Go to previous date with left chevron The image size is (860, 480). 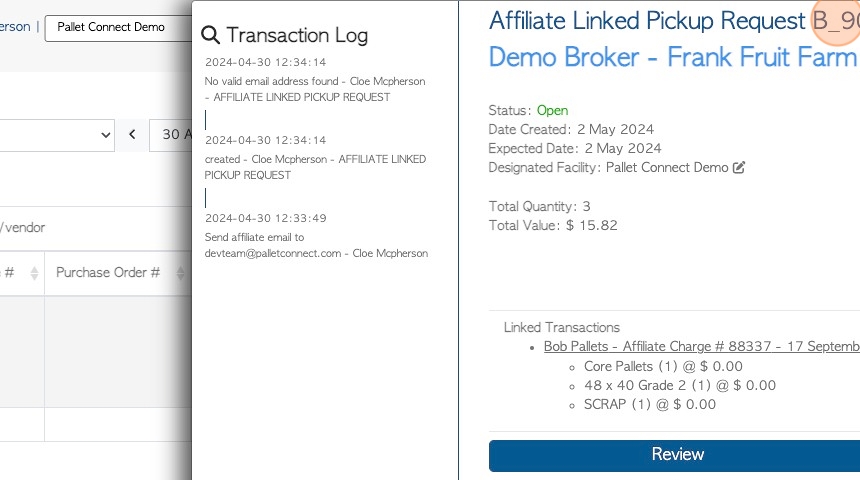[132, 134]
